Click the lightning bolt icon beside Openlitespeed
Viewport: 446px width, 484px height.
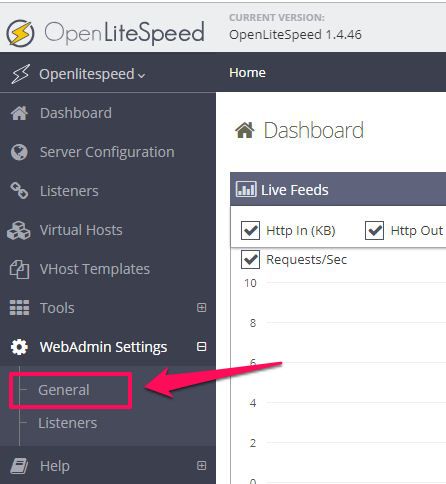(21, 74)
